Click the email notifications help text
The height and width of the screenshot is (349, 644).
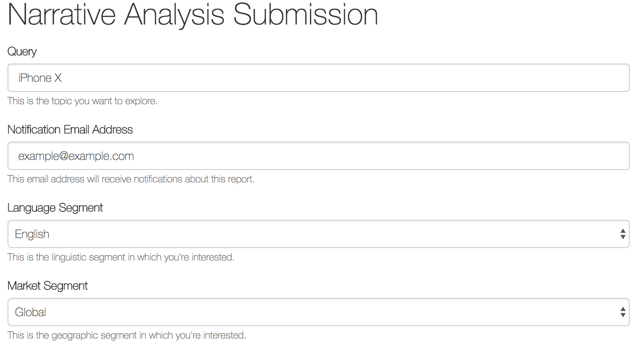coord(131,179)
